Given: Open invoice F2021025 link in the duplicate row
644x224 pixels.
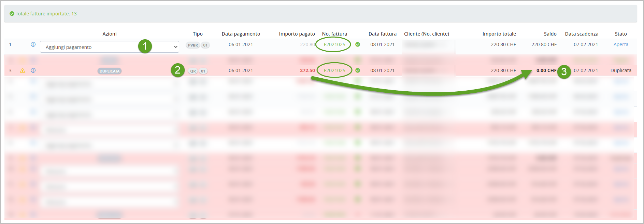Looking at the screenshot, I should pos(334,70).
